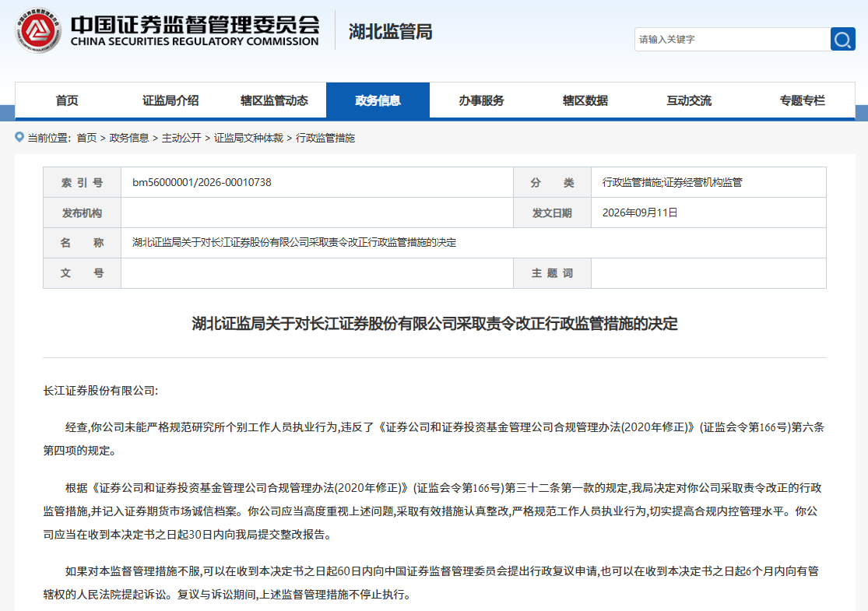This screenshot has width=868, height=611.
Task: Click the blue search magnifier button
Action: 842,39
